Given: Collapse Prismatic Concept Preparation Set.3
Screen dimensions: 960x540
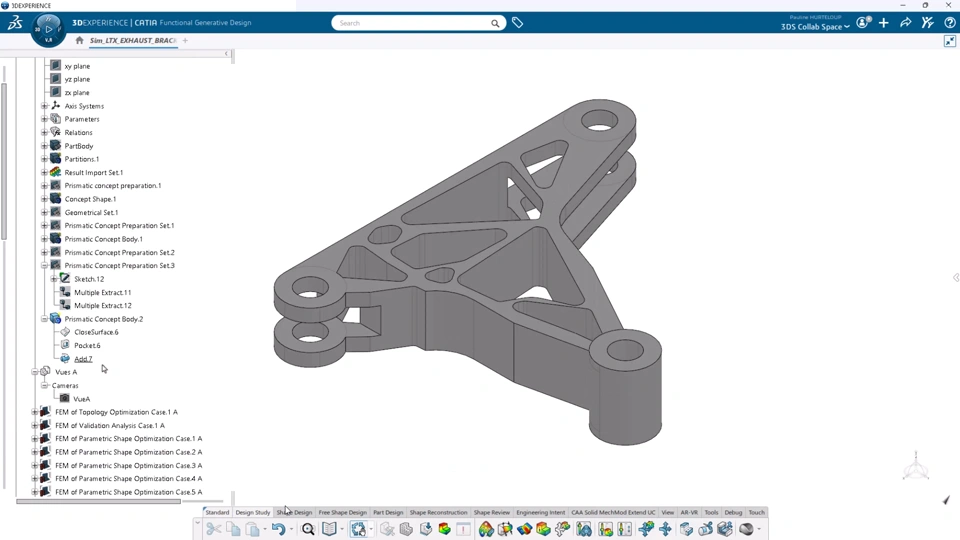Looking at the screenshot, I should [44, 266].
